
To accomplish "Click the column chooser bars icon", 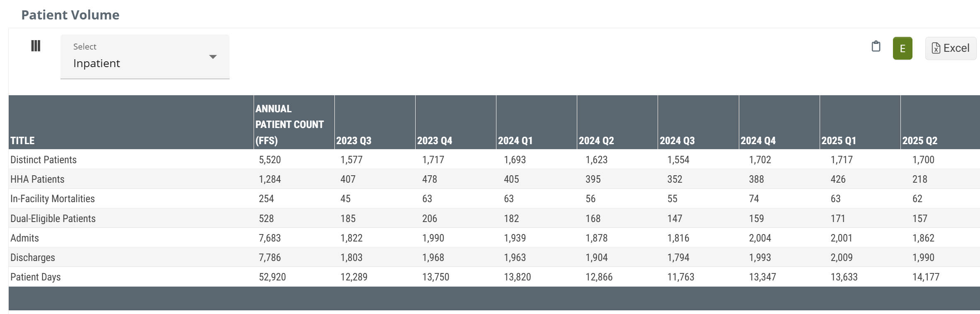I will [x=36, y=46].
